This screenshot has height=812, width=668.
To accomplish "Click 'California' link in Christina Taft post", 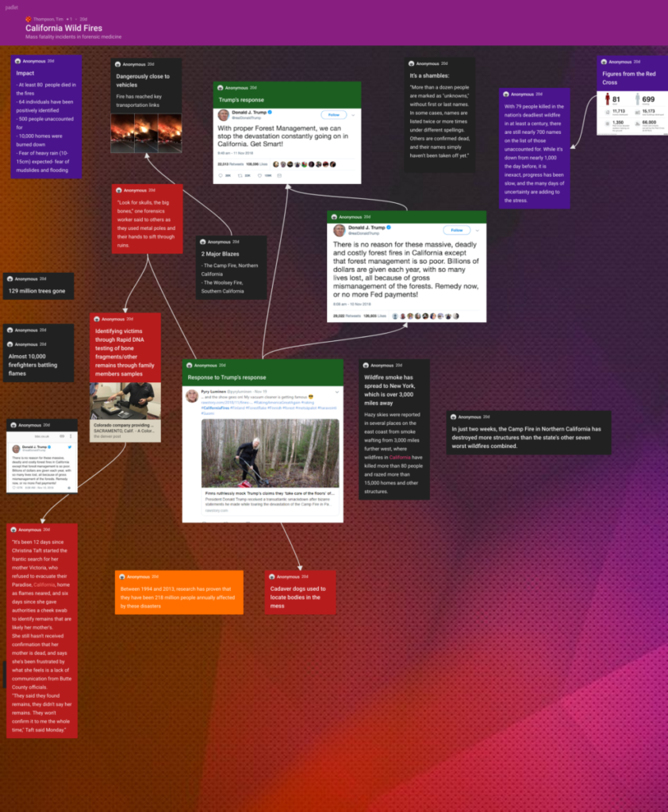I will (x=44, y=584).
